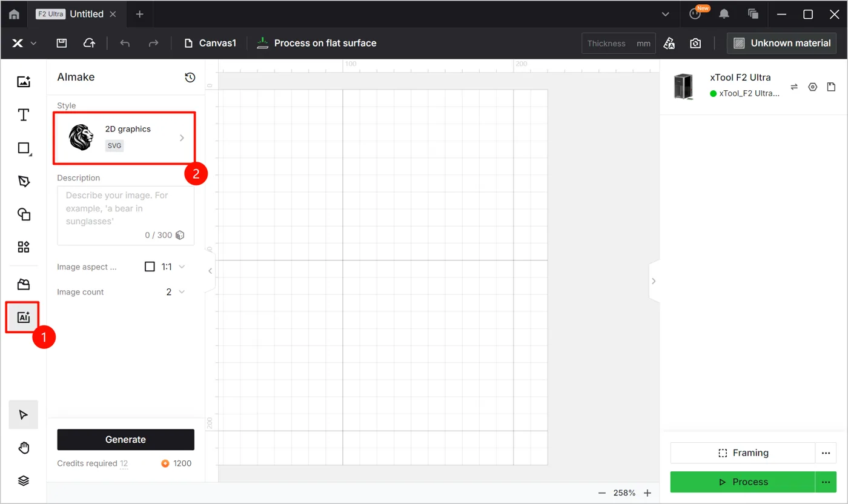848x504 pixels.
Task: Click the xTool F2 Ultra device thumbnail
Action: [683, 87]
